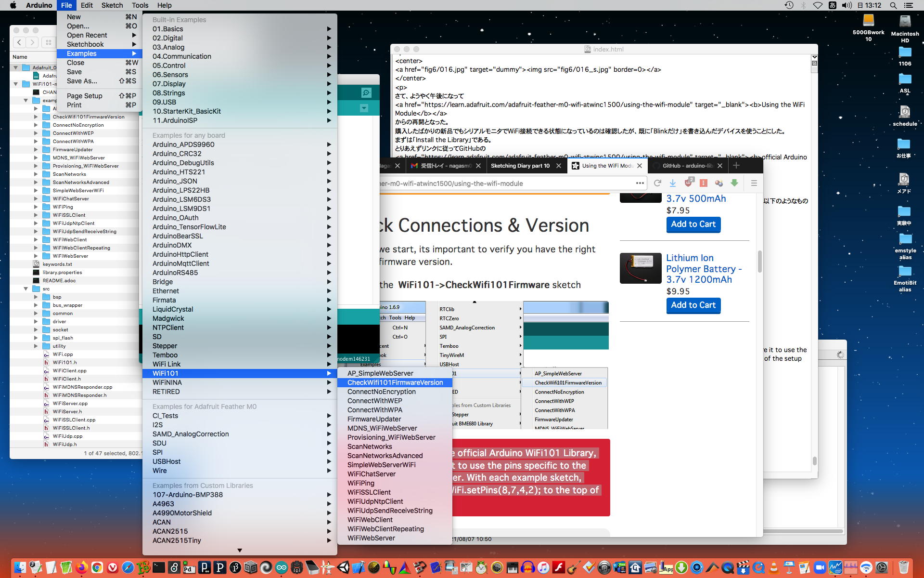924x578 pixels.
Task: Collapse the src folder in Finder
Action: click(x=26, y=289)
